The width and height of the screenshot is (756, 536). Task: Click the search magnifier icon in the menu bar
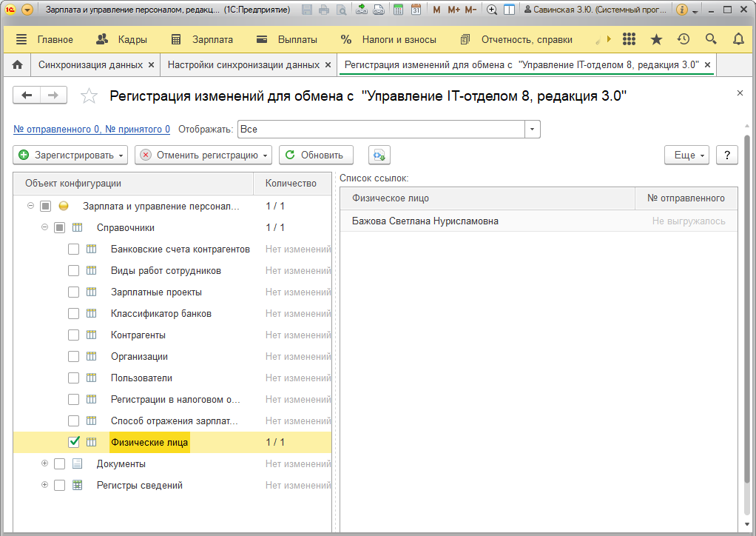click(x=711, y=39)
